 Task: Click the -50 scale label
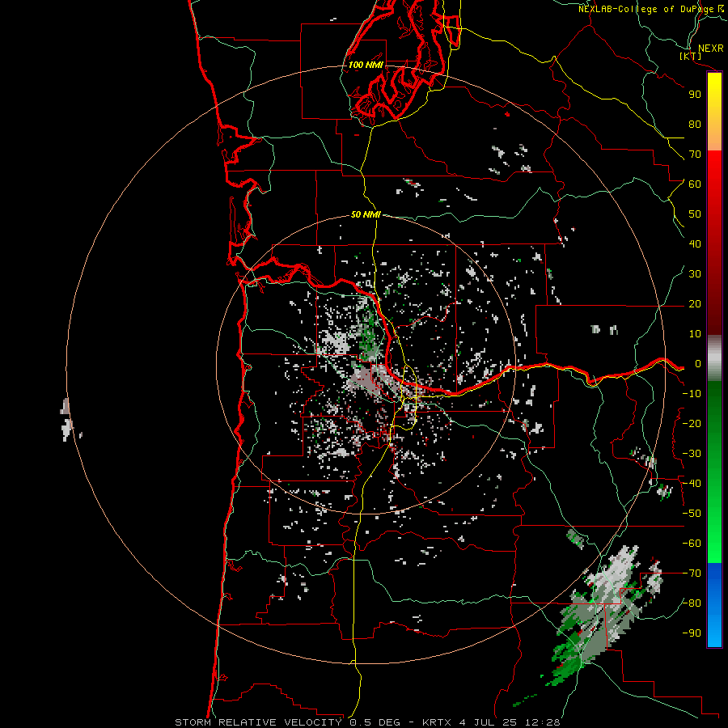tap(692, 514)
